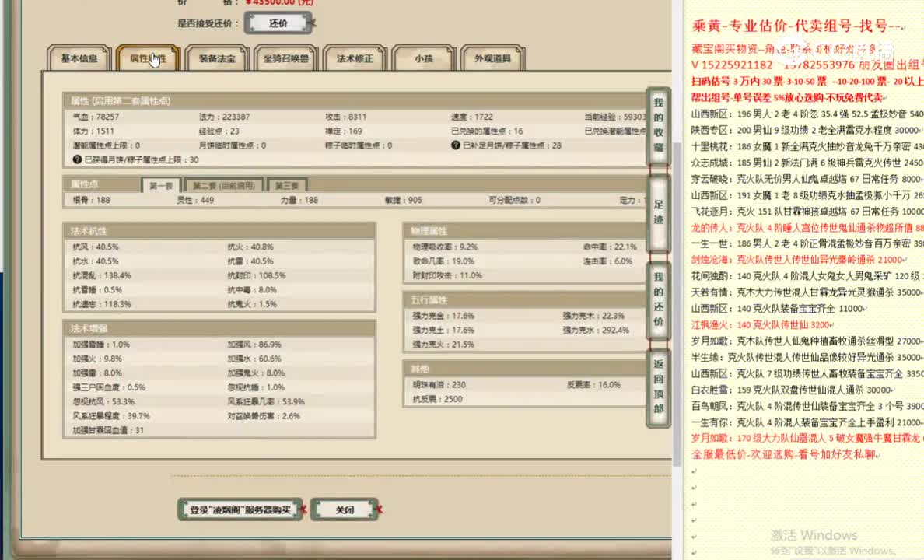
Task: Click the 附封印攻击：11.0% entry
Action: (446, 275)
